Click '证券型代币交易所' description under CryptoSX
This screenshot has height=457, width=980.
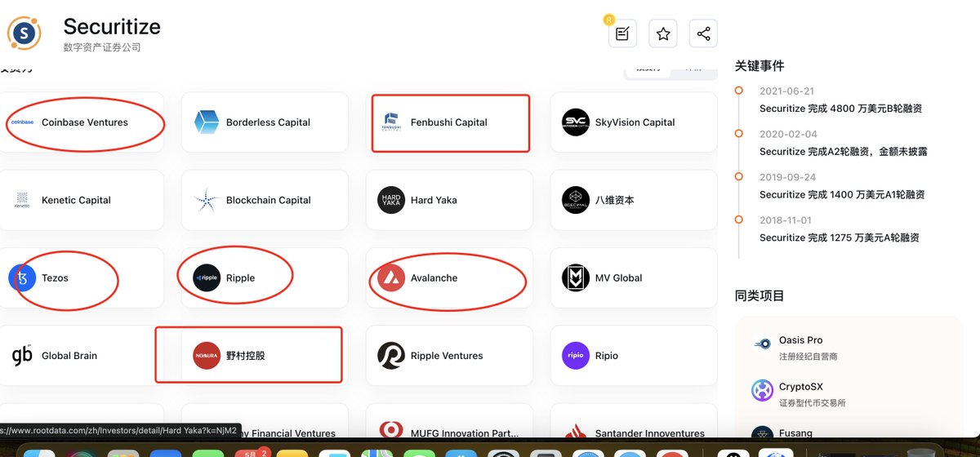point(813,402)
